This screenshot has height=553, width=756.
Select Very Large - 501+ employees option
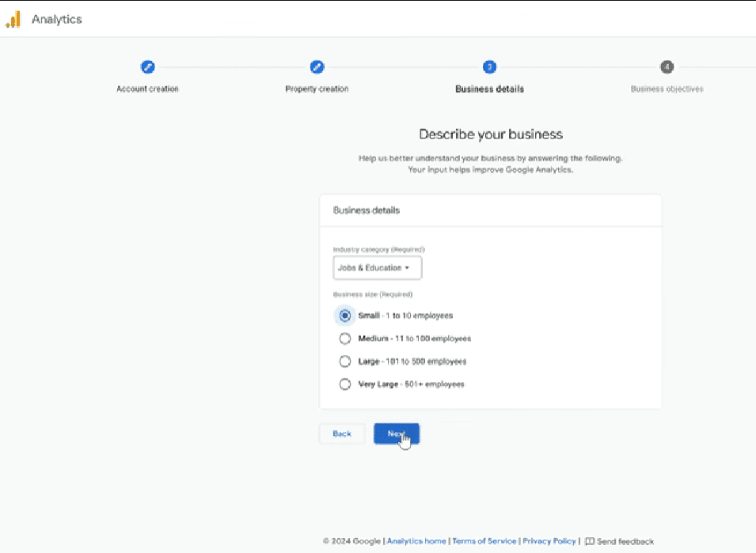point(344,384)
